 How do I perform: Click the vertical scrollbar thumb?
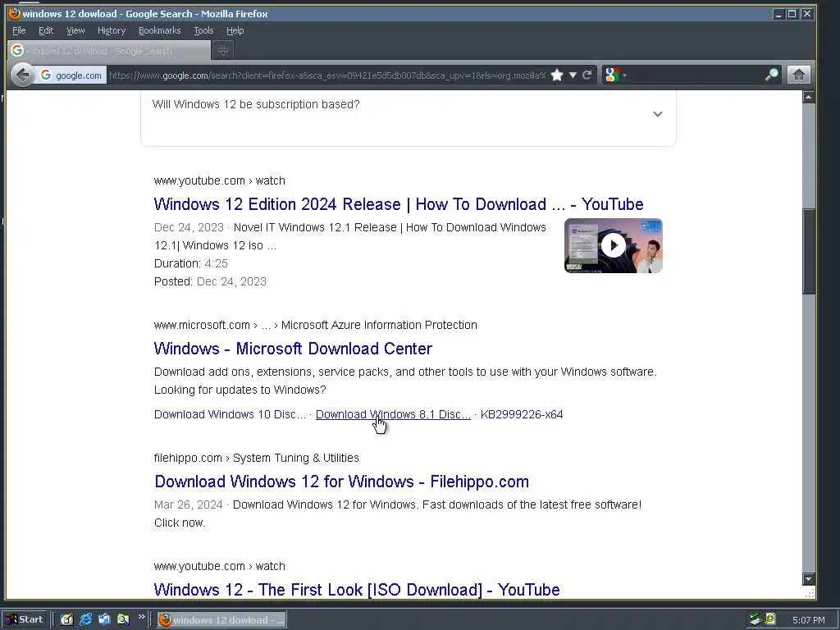coord(808,251)
